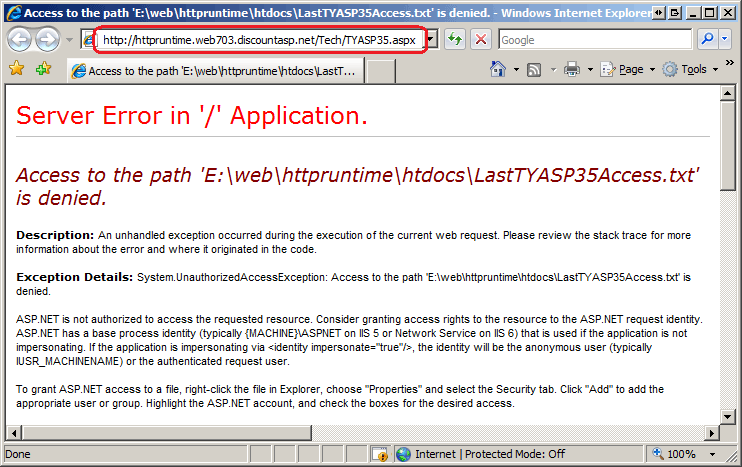Click the 'Server Error in '/' Application.' heading

point(192,115)
